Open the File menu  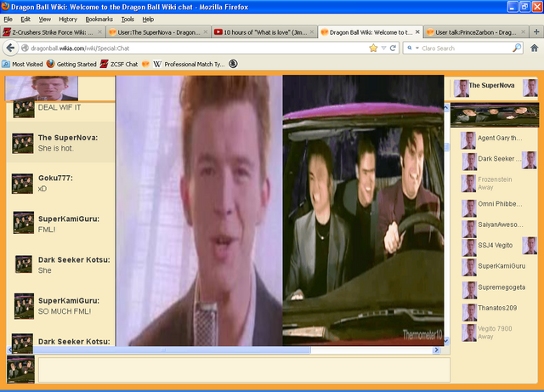coord(8,19)
